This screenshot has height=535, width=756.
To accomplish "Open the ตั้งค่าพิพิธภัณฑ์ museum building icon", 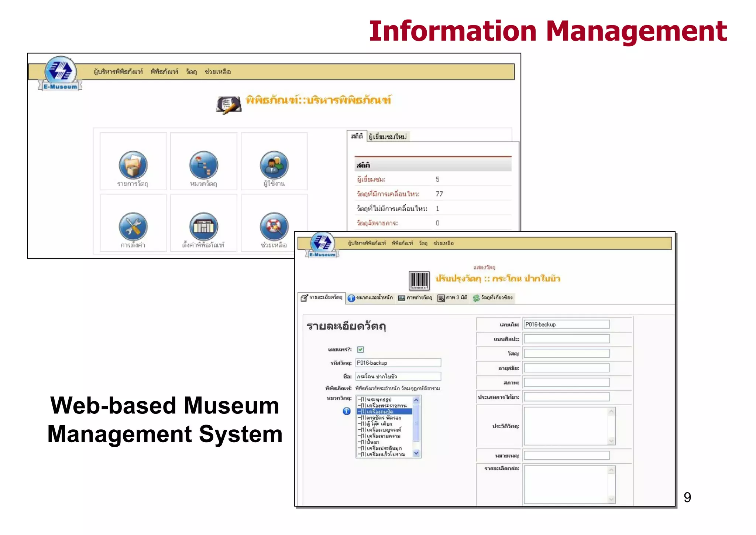I will point(203,226).
